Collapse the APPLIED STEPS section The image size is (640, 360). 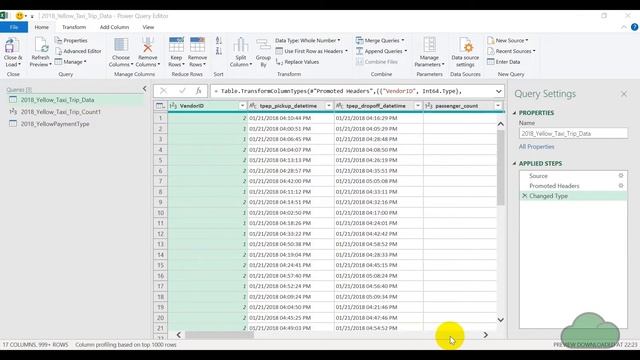point(514,163)
